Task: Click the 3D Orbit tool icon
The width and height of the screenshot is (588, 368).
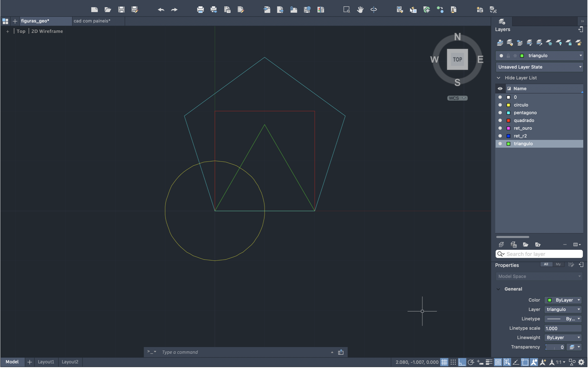Action: (374, 9)
